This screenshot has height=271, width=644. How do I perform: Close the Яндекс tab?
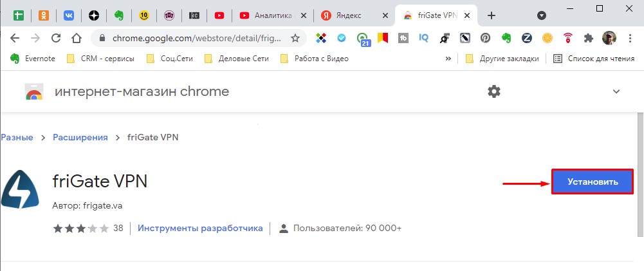point(385,15)
